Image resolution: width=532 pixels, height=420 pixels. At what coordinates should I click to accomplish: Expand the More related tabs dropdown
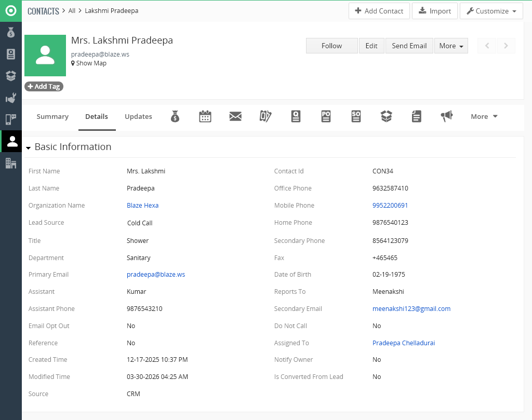tap(484, 116)
